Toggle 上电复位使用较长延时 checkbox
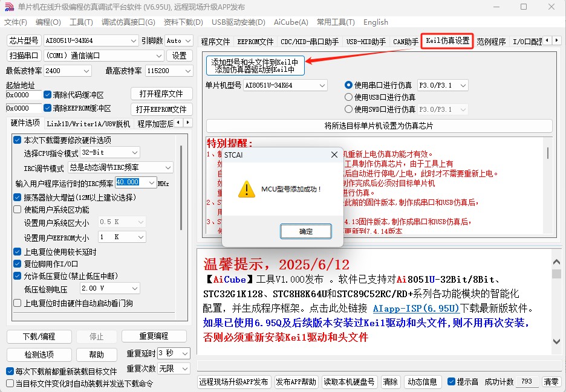The height and width of the screenshot is (392, 566). pos(17,252)
